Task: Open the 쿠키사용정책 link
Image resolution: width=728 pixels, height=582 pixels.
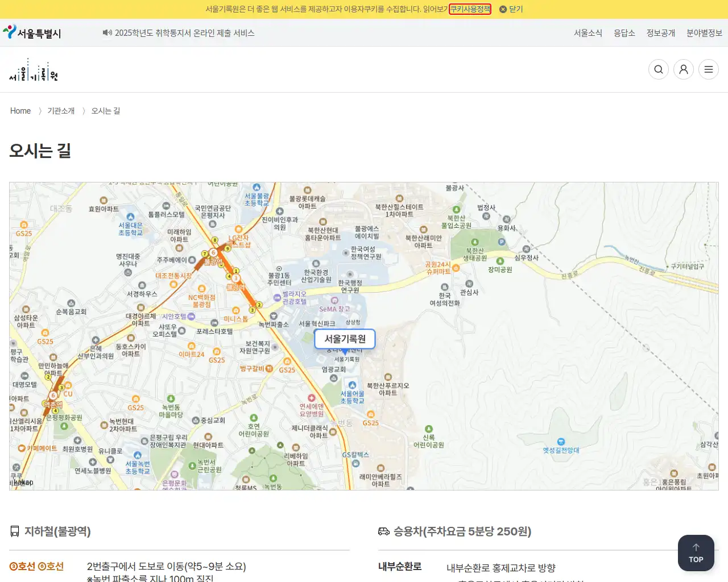Action: point(470,9)
